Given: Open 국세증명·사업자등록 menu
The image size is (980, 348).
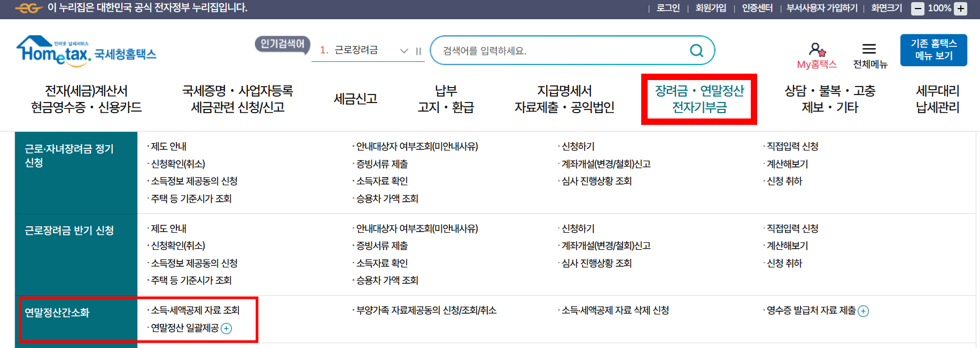Looking at the screenshot, I should pos(238,99).
